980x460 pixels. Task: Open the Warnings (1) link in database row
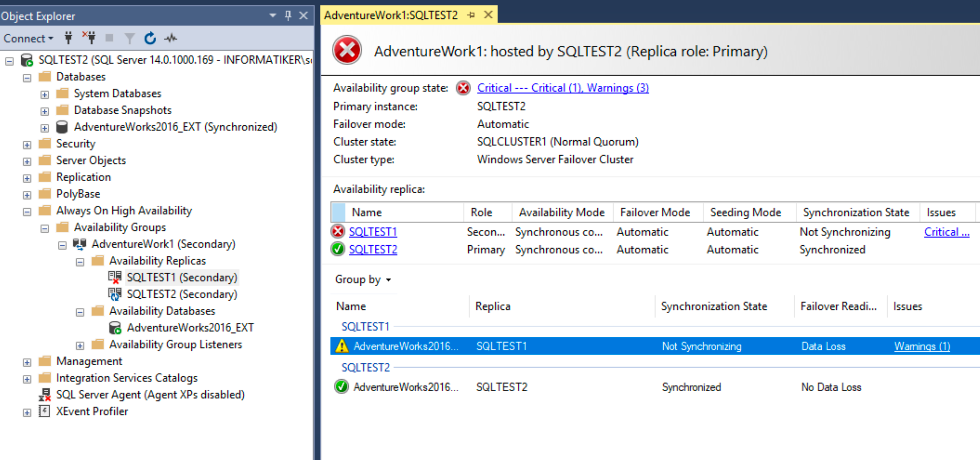[x=922, y=346]
